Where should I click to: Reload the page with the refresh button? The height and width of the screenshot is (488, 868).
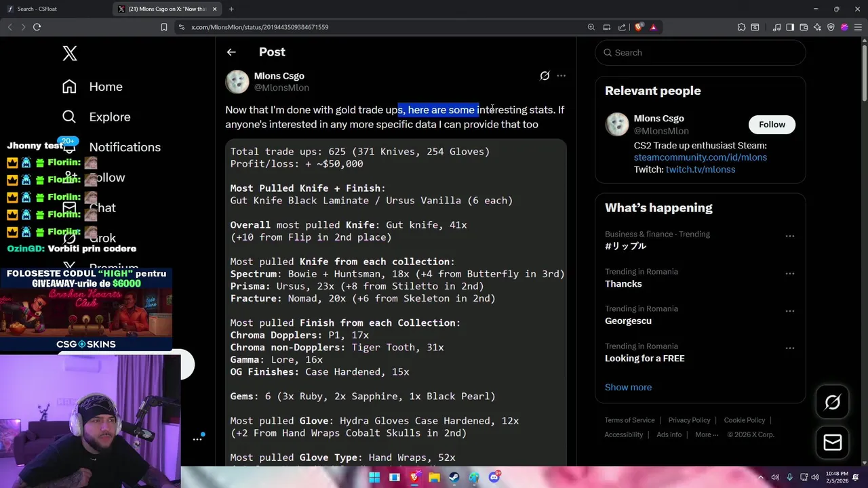[37, 27]
